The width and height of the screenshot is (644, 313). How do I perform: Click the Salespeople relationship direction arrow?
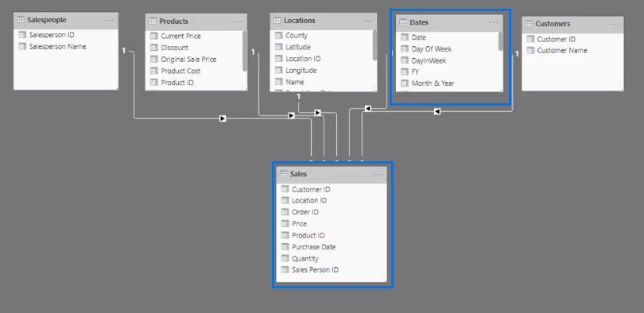coord(223,119)
